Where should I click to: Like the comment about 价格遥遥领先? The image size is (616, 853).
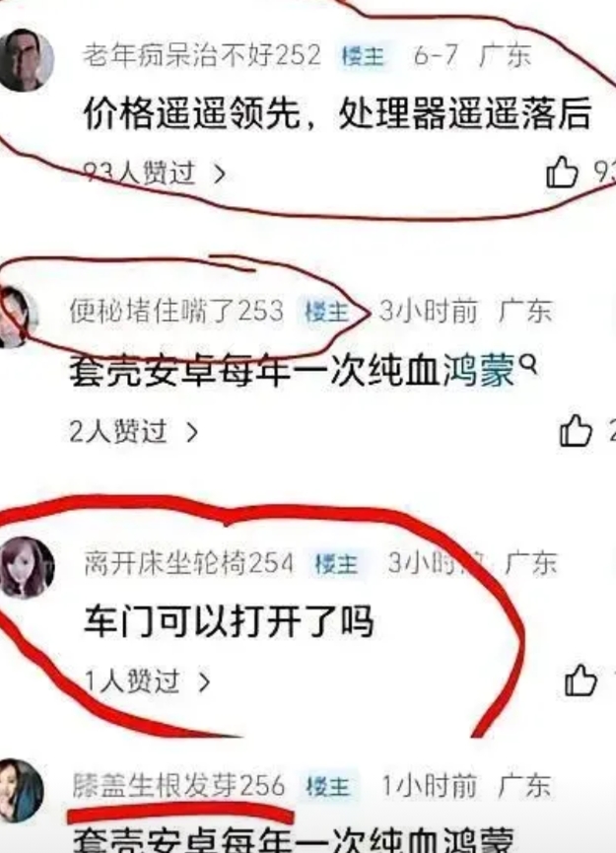pyautogui.click(x=562, y=173)
